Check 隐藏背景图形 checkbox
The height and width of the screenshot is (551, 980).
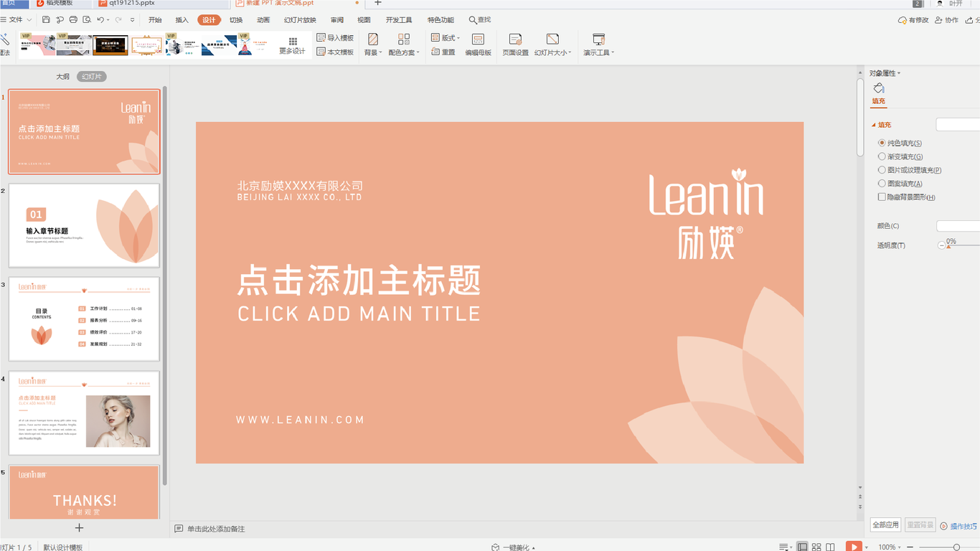click(x=882, y=197)
